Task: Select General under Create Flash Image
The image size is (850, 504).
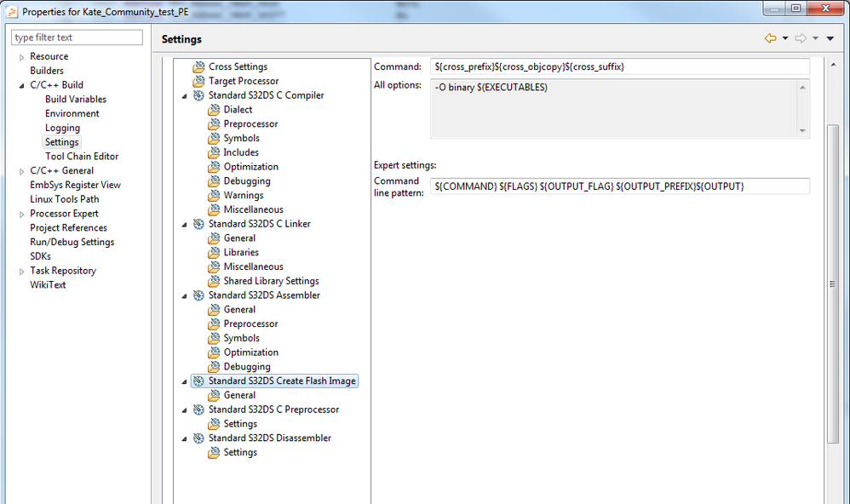Action: [239, 395]
